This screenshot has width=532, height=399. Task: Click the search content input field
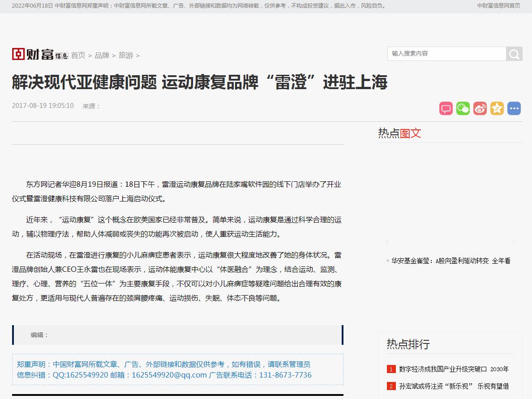point(446,54)
